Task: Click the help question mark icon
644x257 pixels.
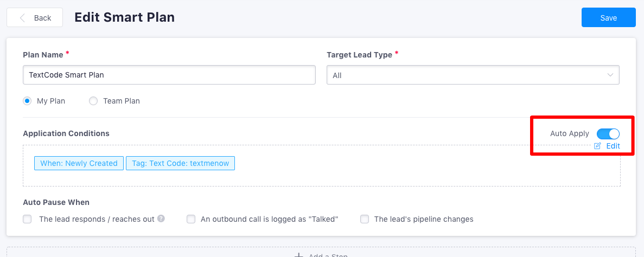Action: pos(161,219)
